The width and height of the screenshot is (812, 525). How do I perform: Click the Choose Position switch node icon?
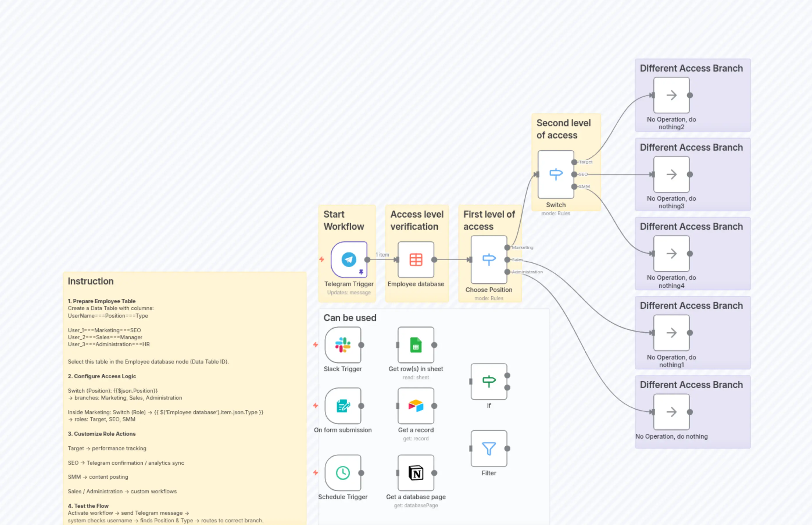click(x=489, y=259)
